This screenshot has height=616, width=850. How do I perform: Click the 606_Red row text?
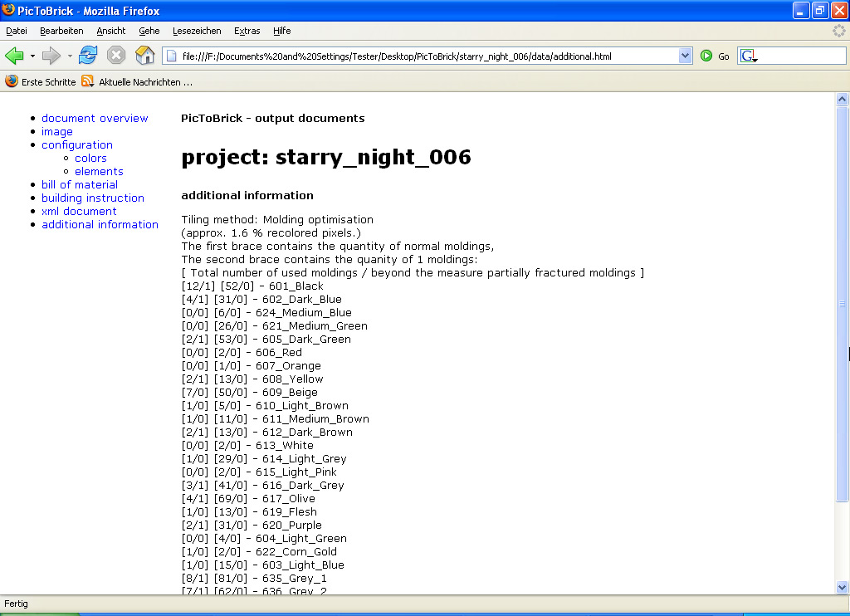point(242,353)
